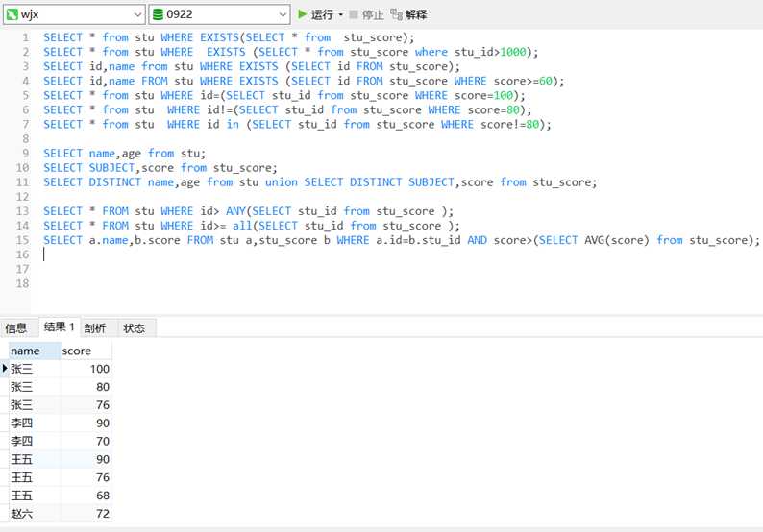763x532 pixels.
Task: Click the SELECT keyword on line 9
Action: coord(62,154)
